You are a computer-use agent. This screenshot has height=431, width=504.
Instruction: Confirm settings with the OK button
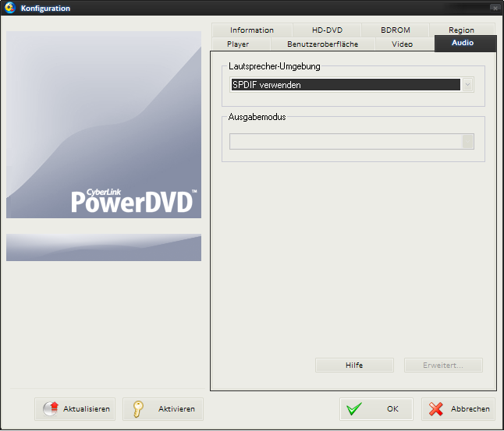376,409
